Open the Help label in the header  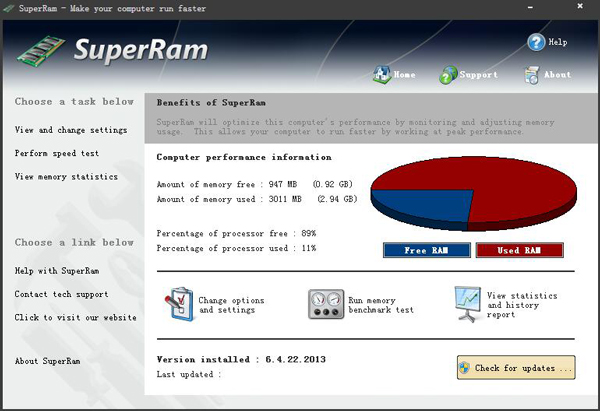click(558, 42)
